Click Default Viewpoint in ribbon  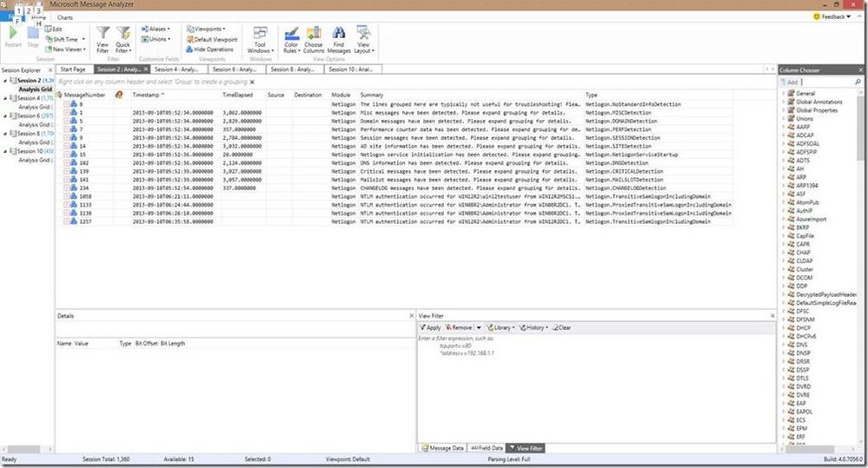click(x=212, y=39)
